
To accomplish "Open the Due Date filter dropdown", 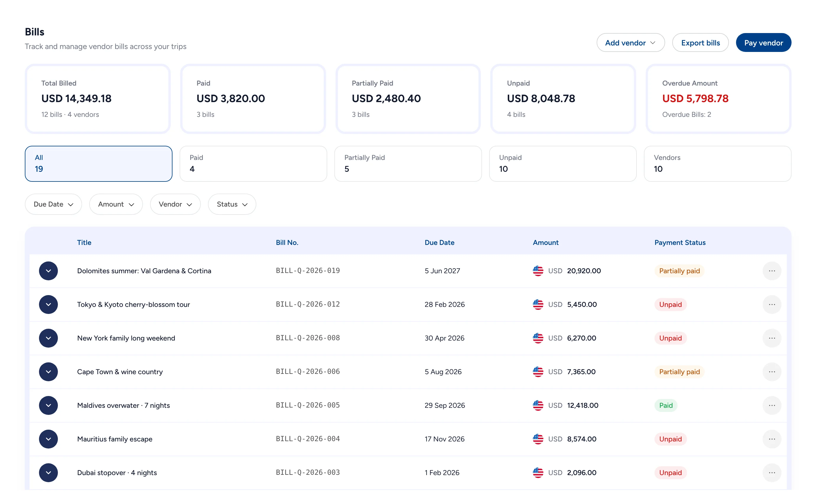I will [53, 204].
